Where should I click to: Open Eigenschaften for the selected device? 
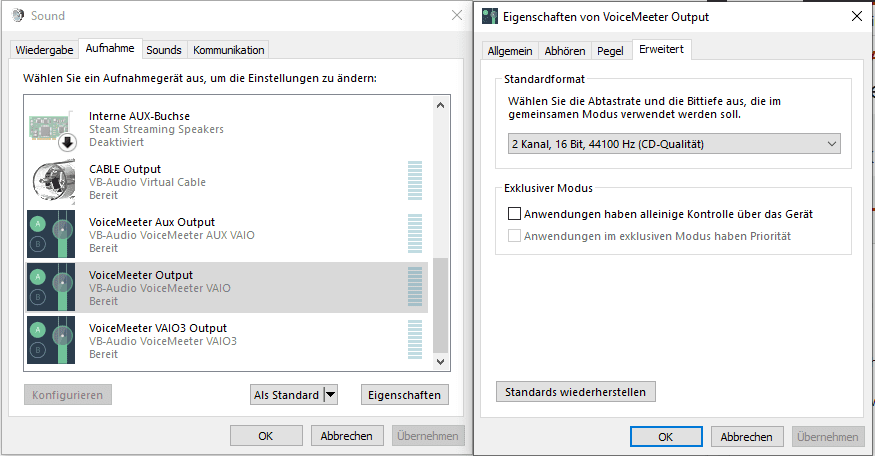coord(405,395)
